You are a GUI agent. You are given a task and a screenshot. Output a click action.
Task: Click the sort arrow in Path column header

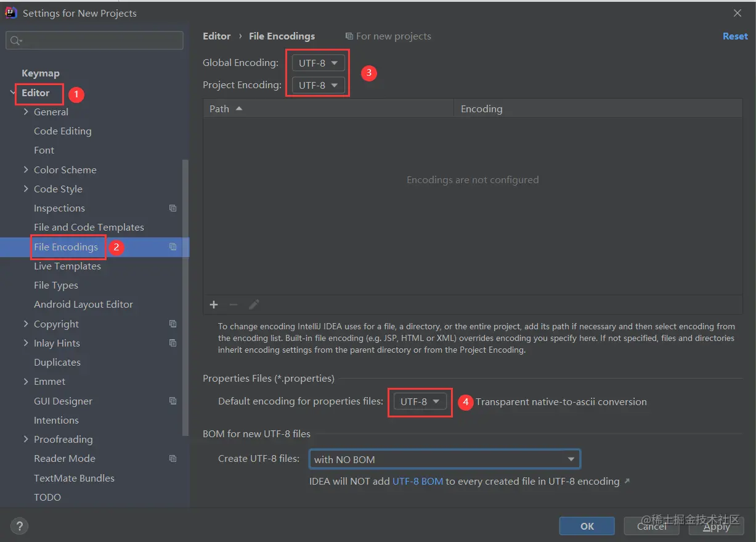click(239, 109)
